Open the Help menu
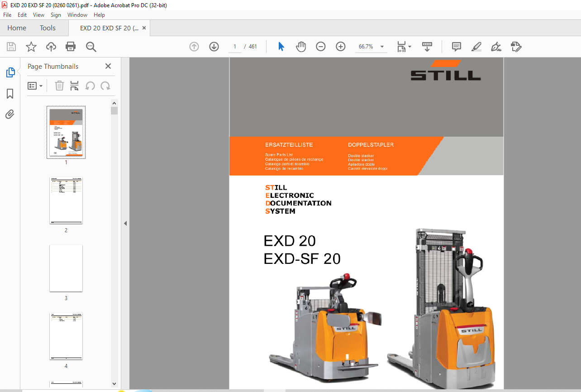Viewport: 581px width, 392px height. 99,15
